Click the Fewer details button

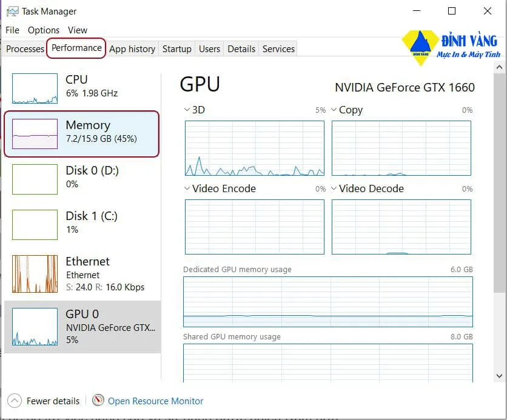(53, 401)
